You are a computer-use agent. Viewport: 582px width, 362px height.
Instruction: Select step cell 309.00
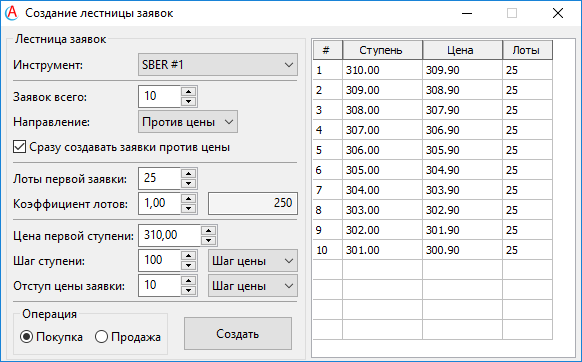tap(382, 90)
